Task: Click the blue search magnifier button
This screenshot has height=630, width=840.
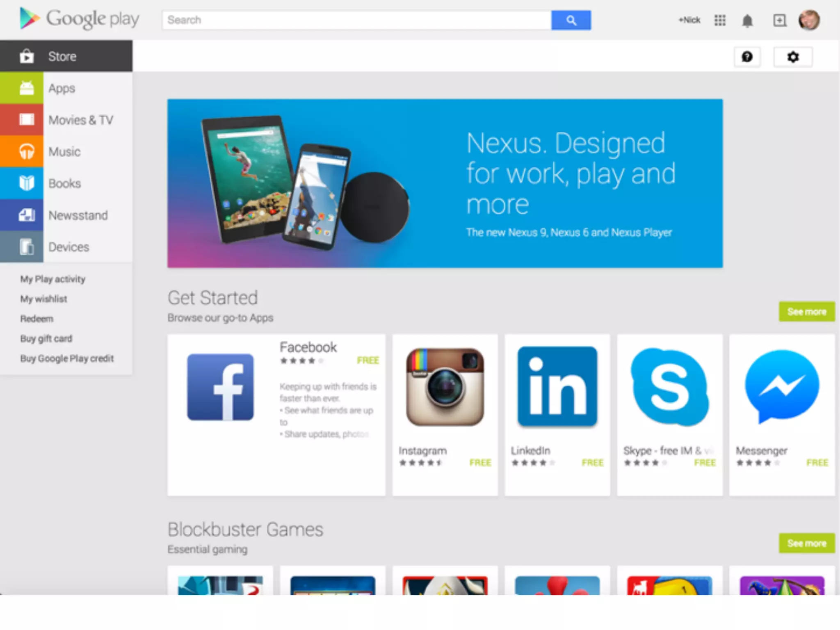Action: click(x=571, y=20)
